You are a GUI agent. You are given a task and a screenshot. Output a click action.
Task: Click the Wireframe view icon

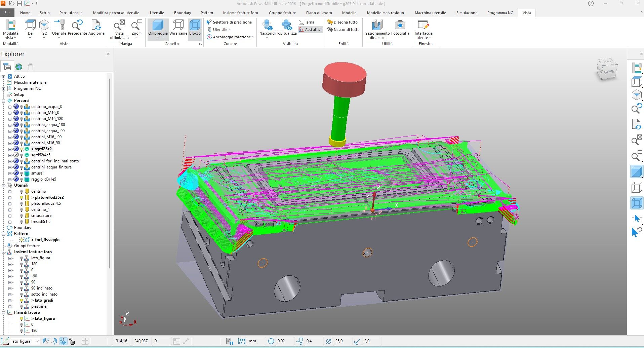tap(178, 26)
